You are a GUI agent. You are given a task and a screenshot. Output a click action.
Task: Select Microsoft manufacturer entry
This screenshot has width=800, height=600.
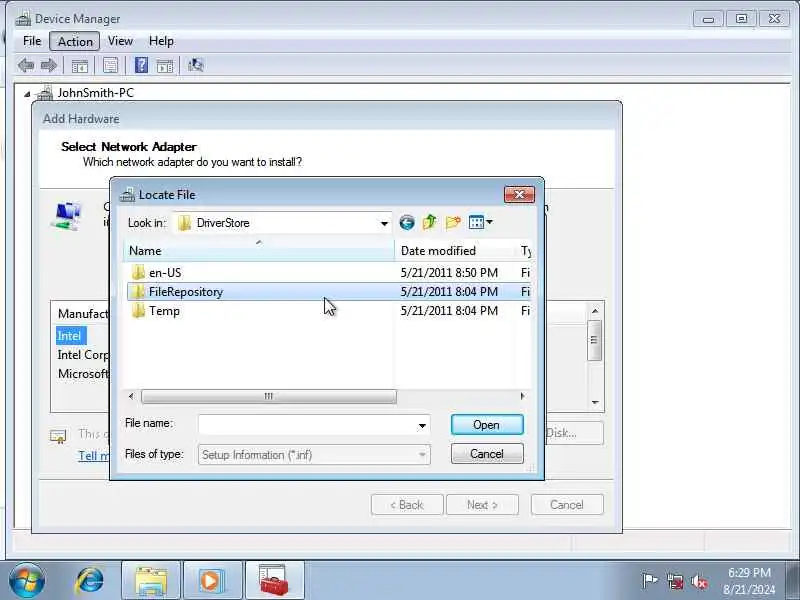click(x=83, y=374)
